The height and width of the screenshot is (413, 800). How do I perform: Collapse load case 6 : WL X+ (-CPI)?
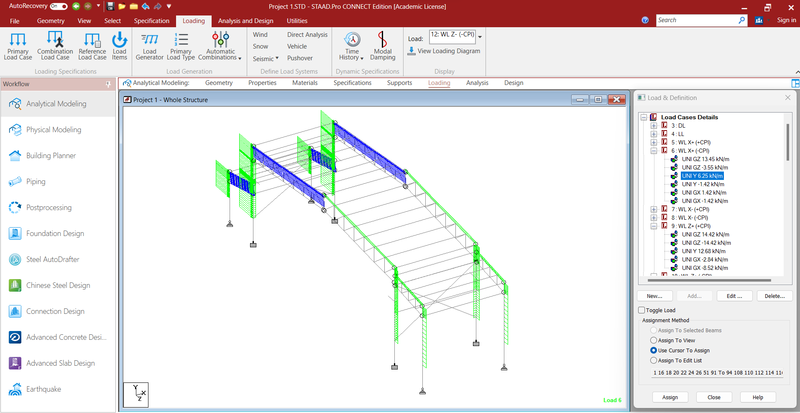pos(654,151)
